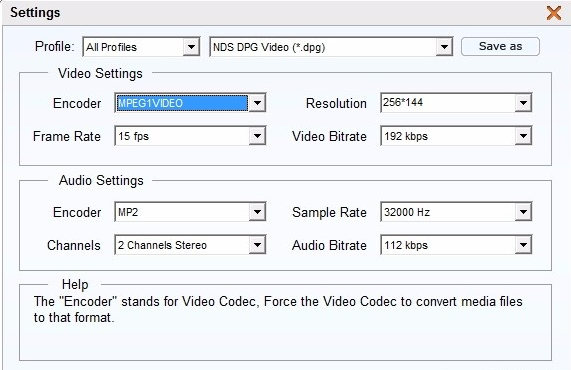Click the Audio Bitrate label
571x370 pixels.
(329, 245)
